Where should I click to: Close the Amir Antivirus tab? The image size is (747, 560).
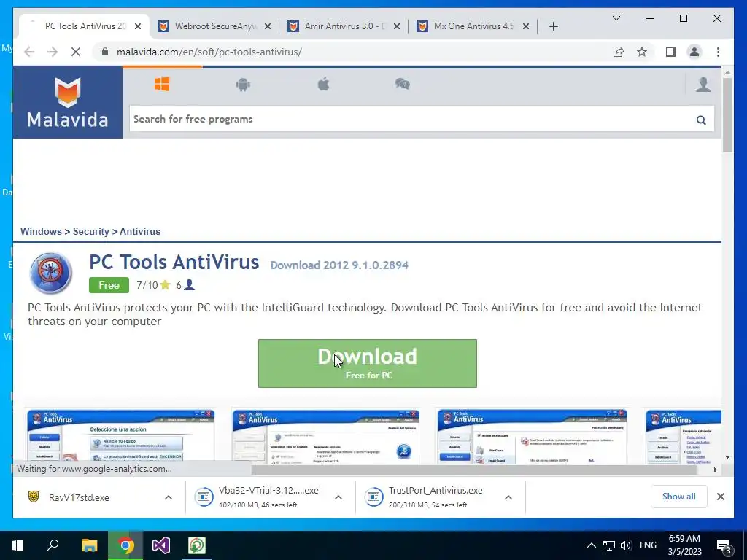click(397, 27)
